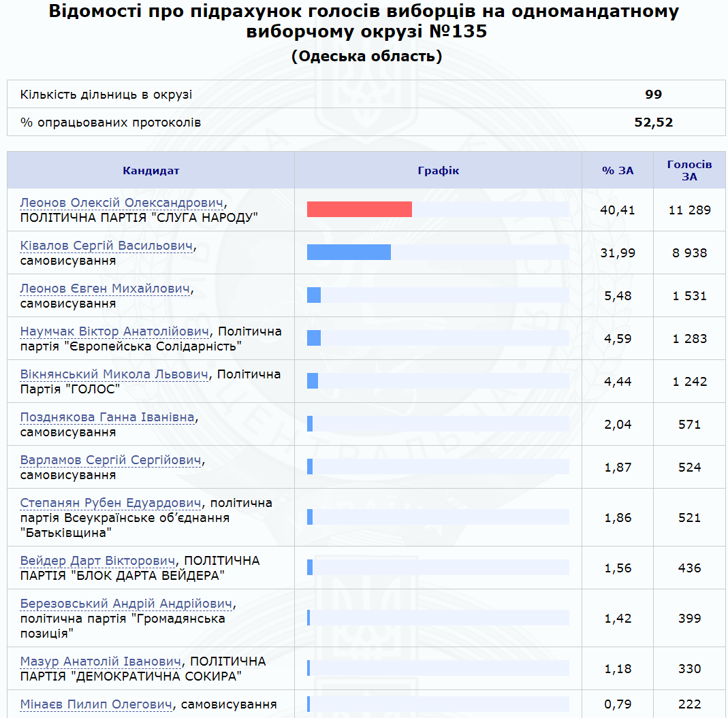Click the Графік column header
Screen dimensions: 728x718
[x=438, y=170]
